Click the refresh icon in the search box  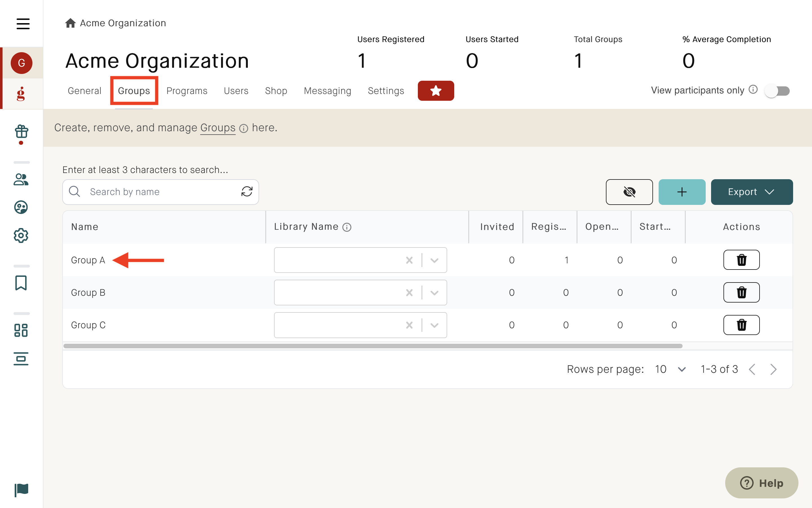pyautogui.click(x=247, y=192)
